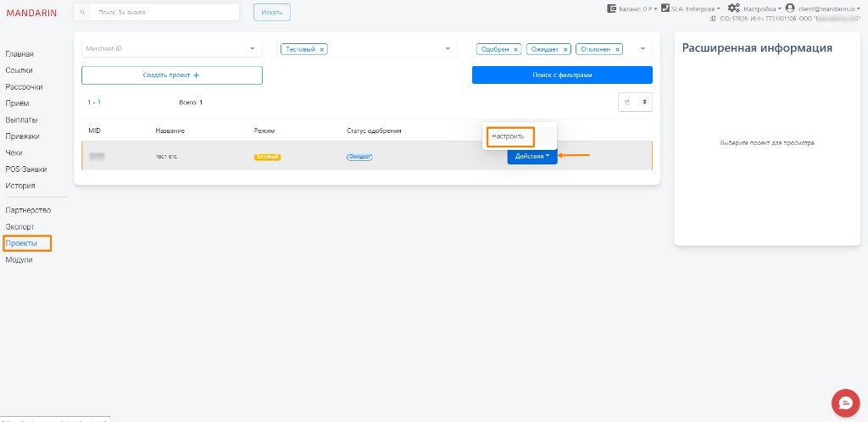
Task: Click the search magnifier icon
Action: coord(82,12)
